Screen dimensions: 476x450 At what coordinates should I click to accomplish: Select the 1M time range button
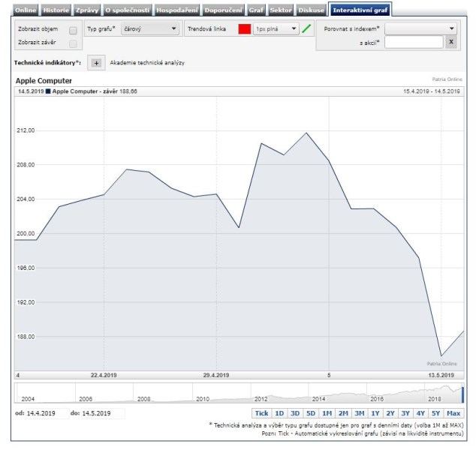327,413
